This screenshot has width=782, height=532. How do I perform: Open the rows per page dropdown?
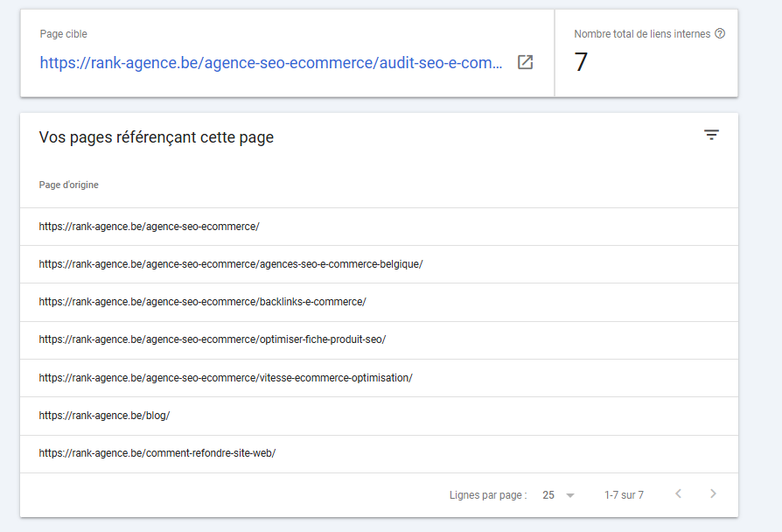pyautogui.click(x=558, y=495)
